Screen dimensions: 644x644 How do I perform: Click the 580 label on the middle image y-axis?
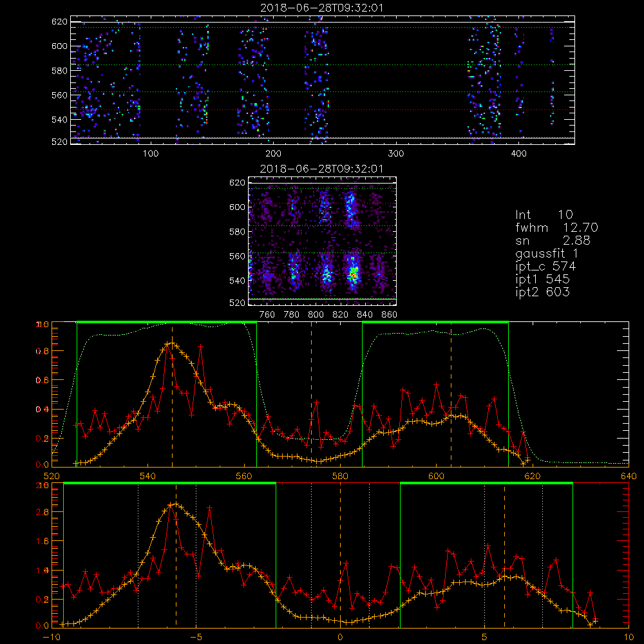point(237,232)
